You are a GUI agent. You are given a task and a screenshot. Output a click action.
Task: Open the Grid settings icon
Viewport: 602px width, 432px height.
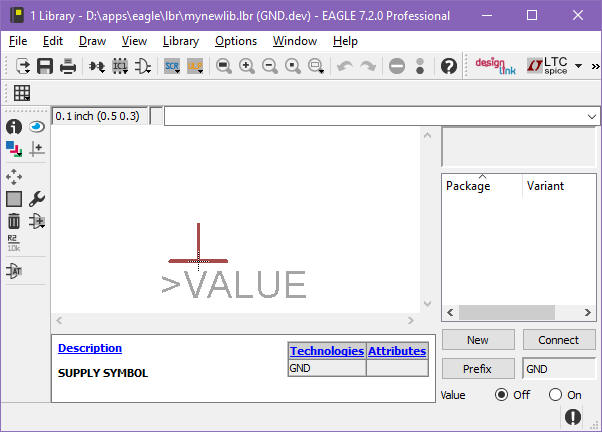click(21, 93)
